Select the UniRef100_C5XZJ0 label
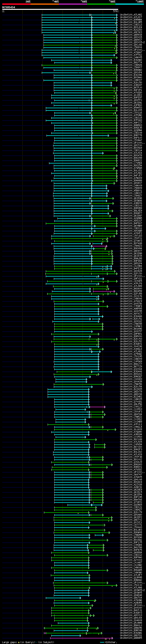 point(131,585)
